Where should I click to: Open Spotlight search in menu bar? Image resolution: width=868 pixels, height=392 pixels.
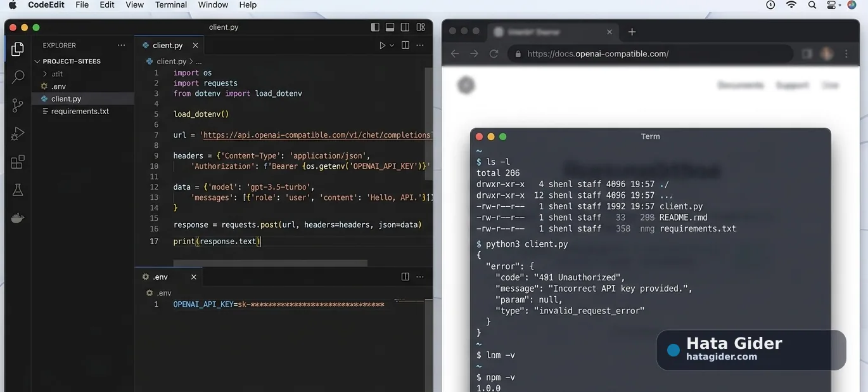tap(812, 5)
